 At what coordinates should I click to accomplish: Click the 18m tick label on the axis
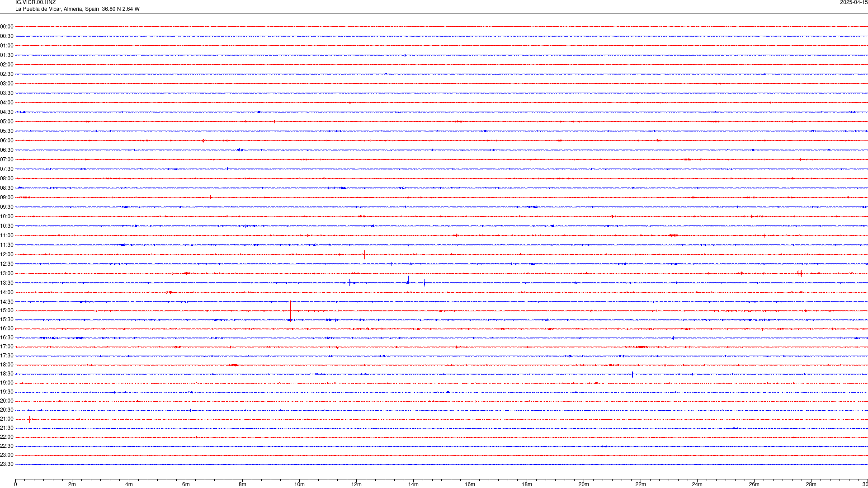click(x=527, y=484)
